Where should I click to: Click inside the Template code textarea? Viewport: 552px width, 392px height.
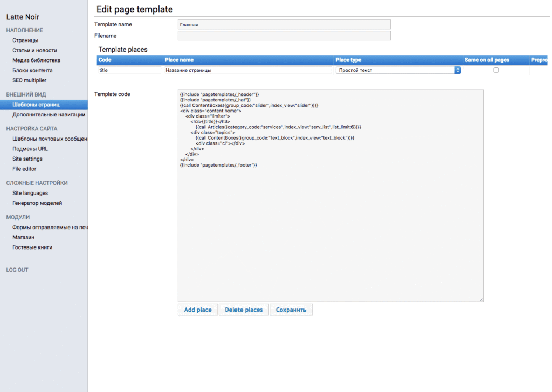(x=330, y=226)
